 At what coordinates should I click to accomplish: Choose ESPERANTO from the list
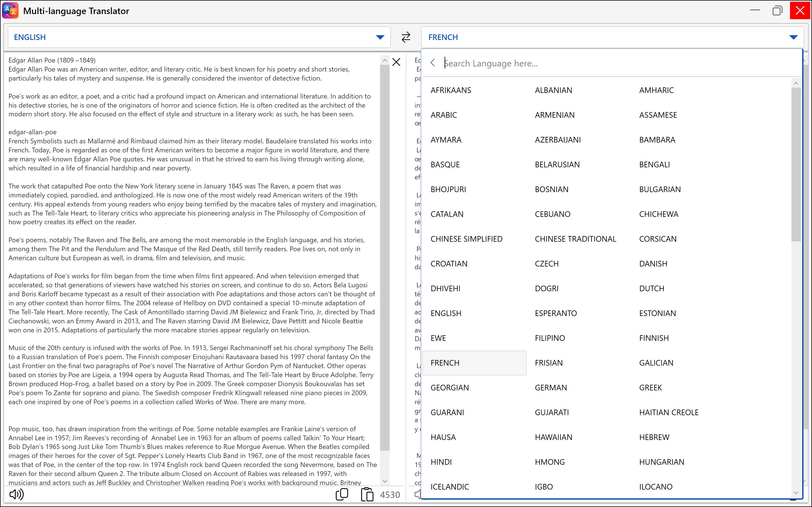(556, 313)
